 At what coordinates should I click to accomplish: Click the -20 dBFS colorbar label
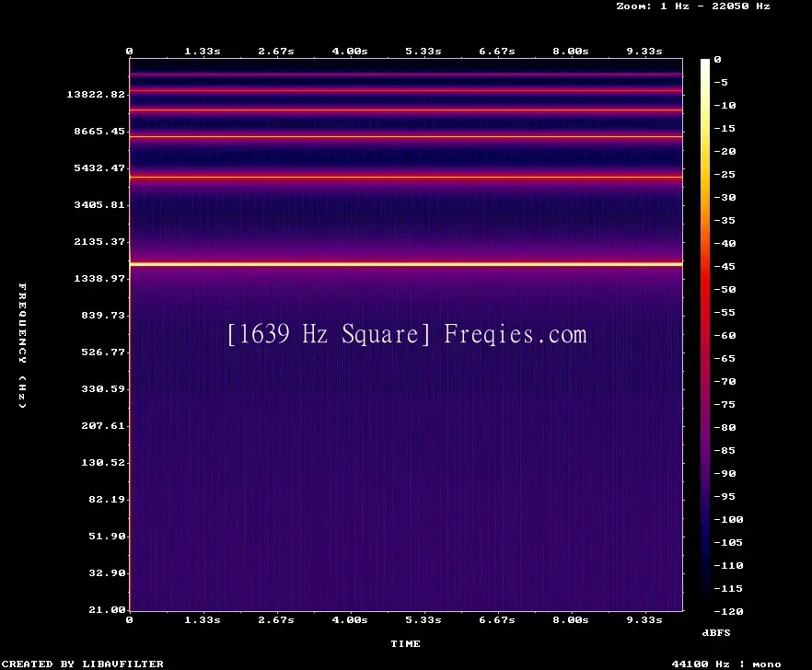tap(725, 151)
